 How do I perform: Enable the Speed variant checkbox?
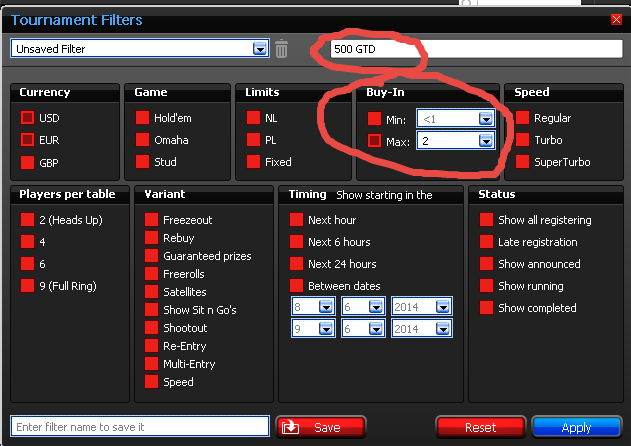pyautogui.click(x=151, y=382)
